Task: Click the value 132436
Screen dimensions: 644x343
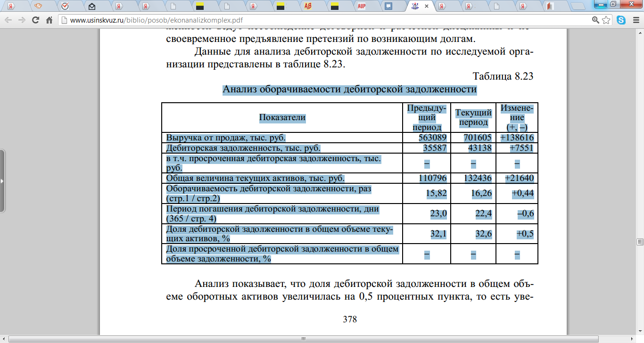Action: point(478,179)
